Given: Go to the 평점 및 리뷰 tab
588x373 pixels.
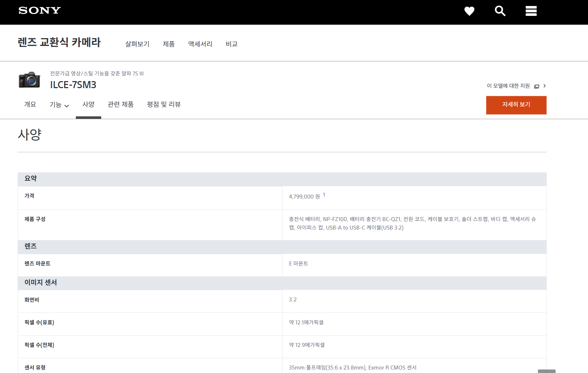Looking at the screenshot, I should (164, 104).
